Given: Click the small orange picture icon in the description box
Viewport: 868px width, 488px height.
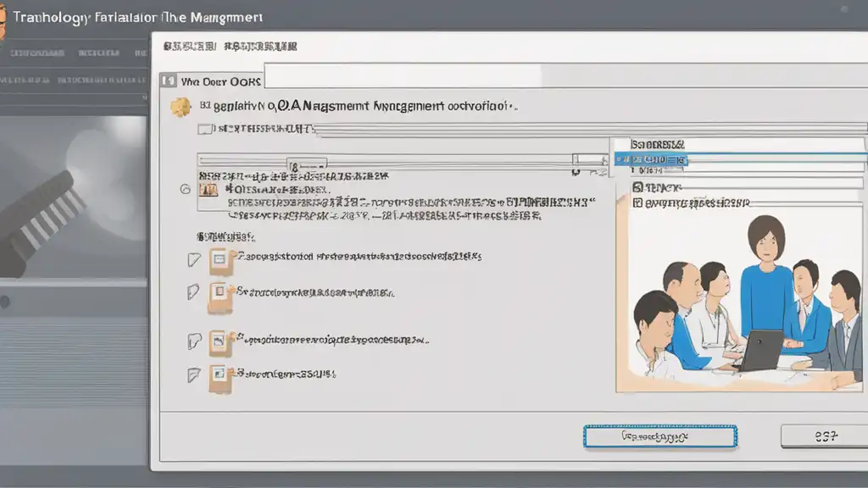Looking at the screenshot, I should (x=209, y=191).
